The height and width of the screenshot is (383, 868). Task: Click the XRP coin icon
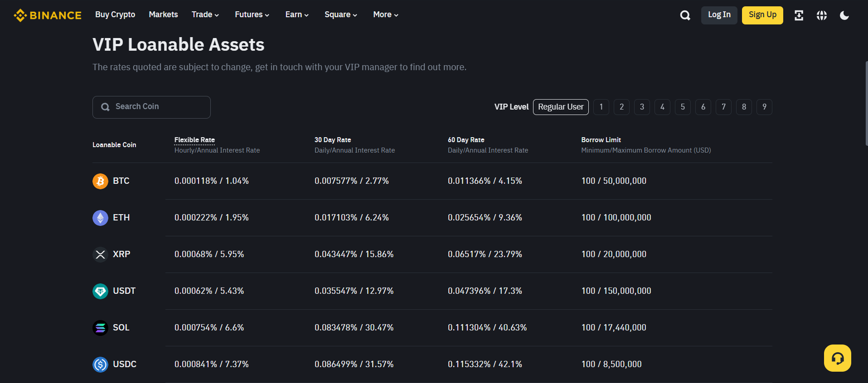pyautogui.click(x=100, y=254)
